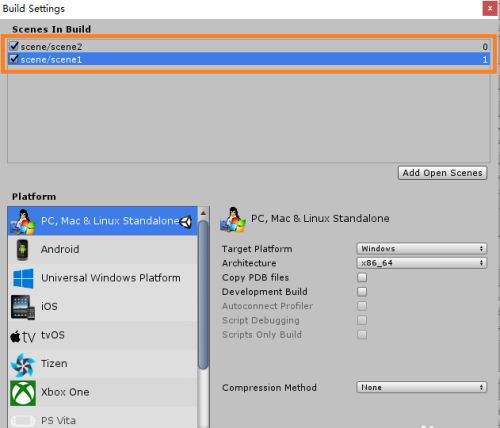Toggle the Script Debugging checkbox

[x=362, y=320]
